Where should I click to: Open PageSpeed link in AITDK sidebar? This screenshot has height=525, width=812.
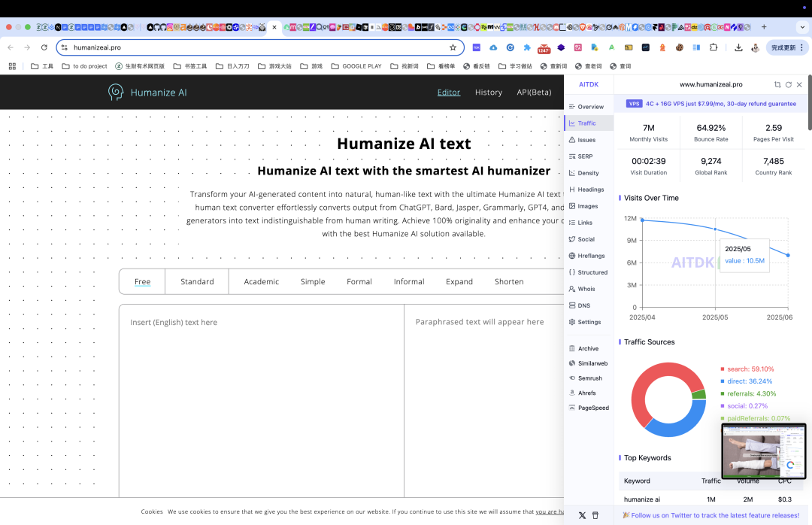589,408
